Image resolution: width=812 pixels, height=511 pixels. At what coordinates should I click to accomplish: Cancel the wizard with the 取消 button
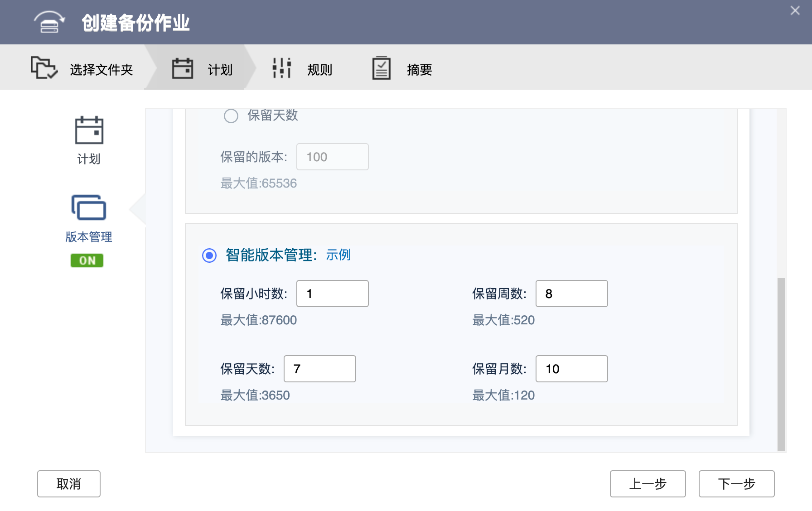(x=68, y=484)
